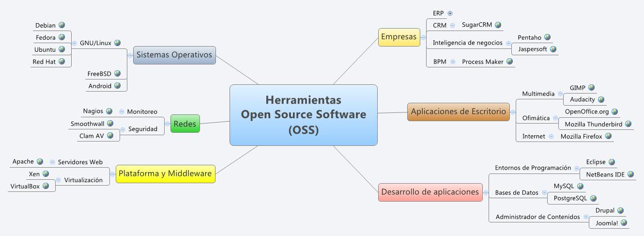Select the Smoothwall subtopic text
Screen dimensions: 644x236
[x=88, y=124]
